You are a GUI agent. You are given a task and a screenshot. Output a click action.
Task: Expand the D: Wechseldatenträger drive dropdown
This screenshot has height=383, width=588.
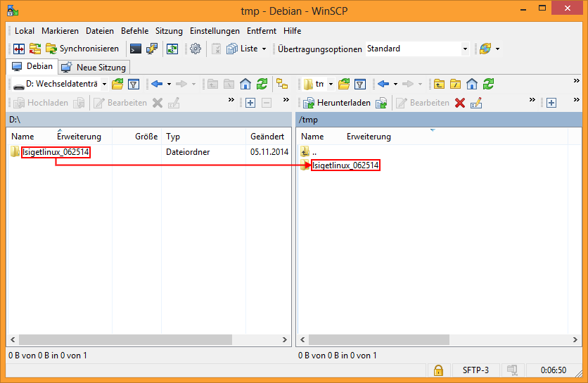click(x=104, y=84)
